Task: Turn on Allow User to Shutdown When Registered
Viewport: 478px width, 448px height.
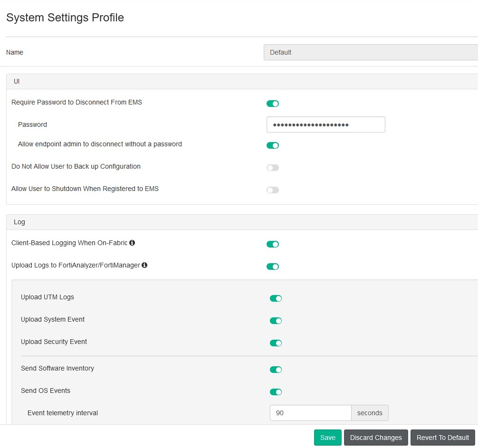Action: (x=273, y=190)
